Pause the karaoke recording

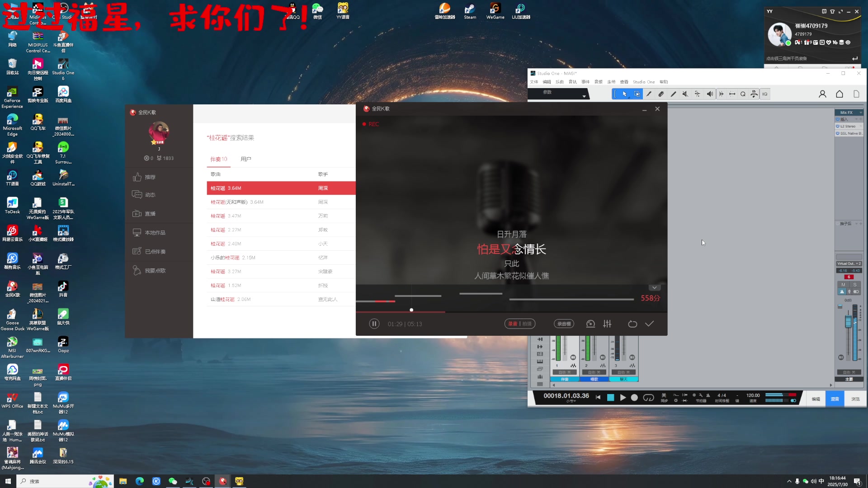(374, 324)
